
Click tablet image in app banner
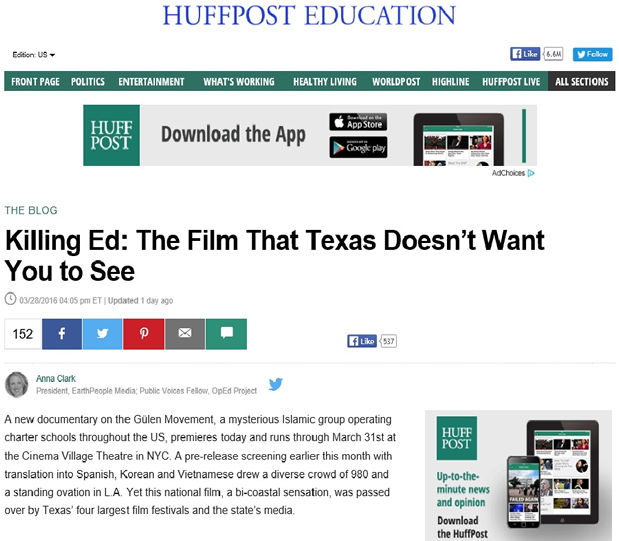459,139
